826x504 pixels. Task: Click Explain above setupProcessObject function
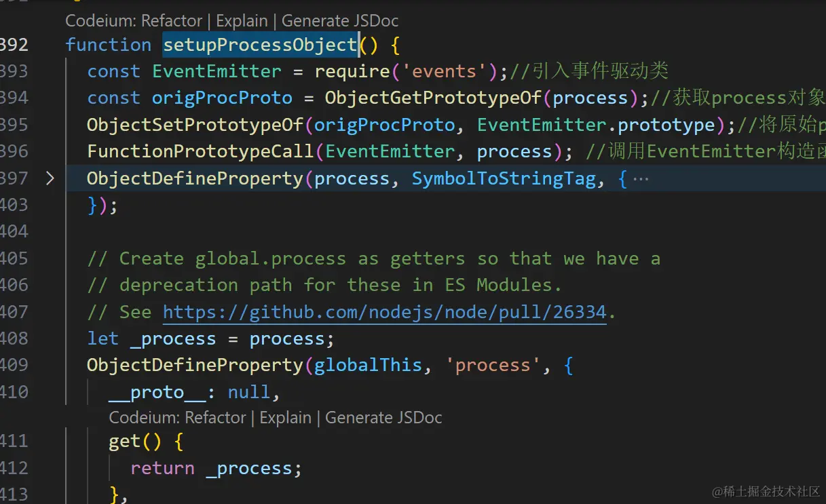[242, 21]
